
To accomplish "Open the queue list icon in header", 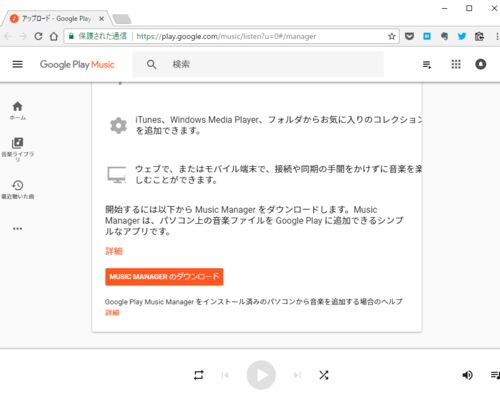I will click(x=427, y=64).
